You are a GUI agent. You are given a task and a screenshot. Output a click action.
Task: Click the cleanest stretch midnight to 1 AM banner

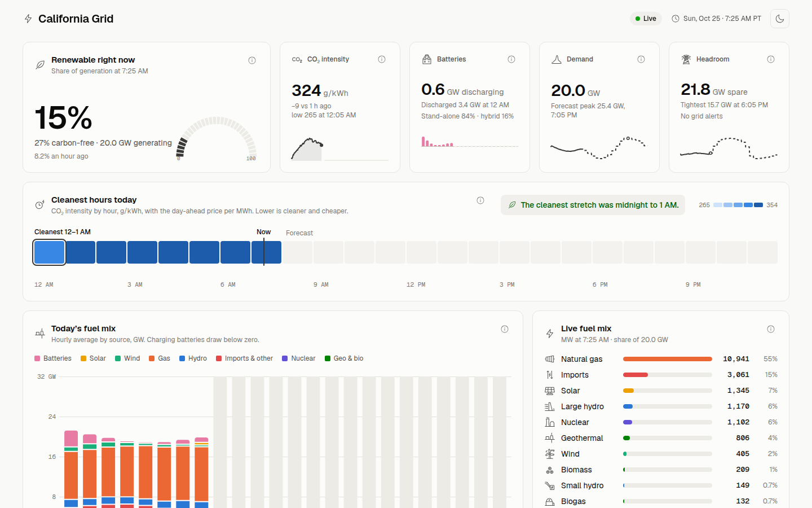point(593,205)
